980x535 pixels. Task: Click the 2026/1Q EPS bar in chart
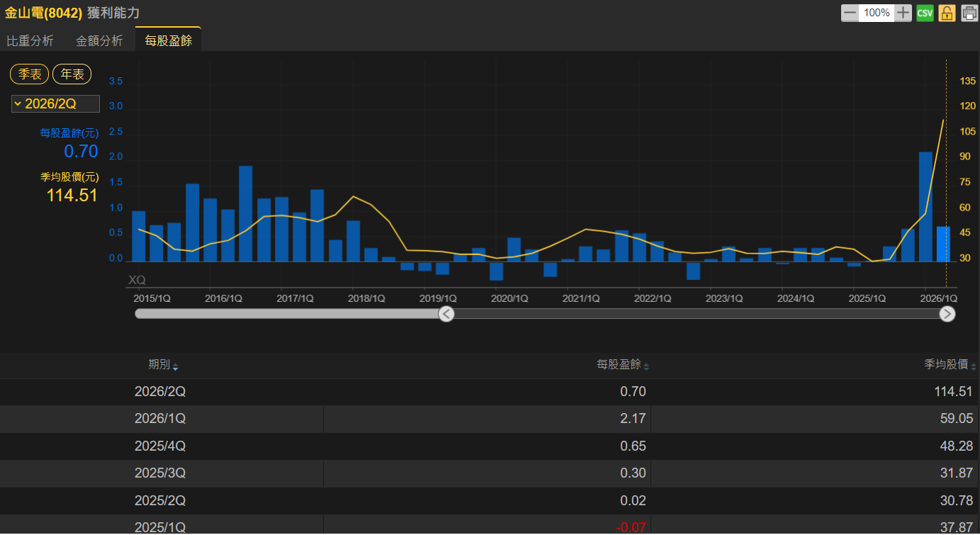pyautogui.click(x=925, y=207)
